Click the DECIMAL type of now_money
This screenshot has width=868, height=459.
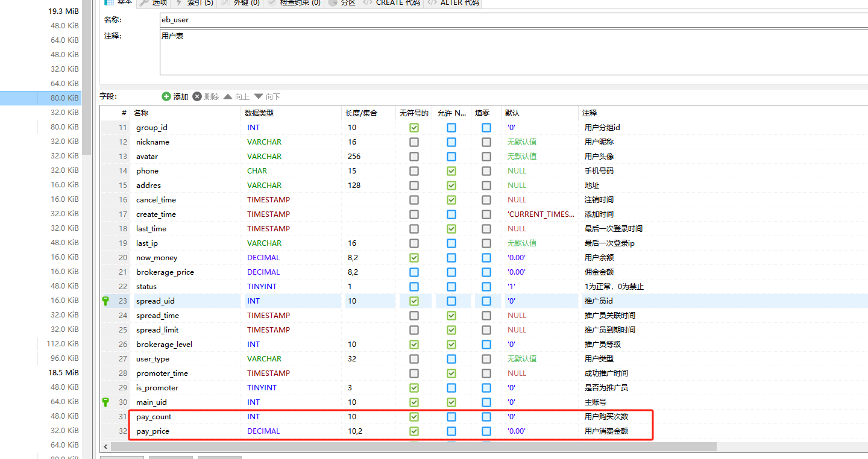pyautogui.click(x=263, y=258)
